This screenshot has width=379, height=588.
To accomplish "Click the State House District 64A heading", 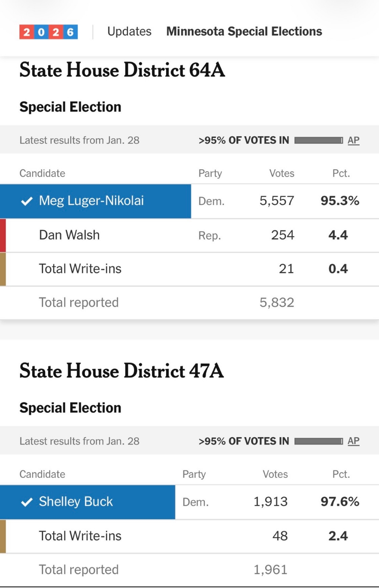I will (122, 70).
